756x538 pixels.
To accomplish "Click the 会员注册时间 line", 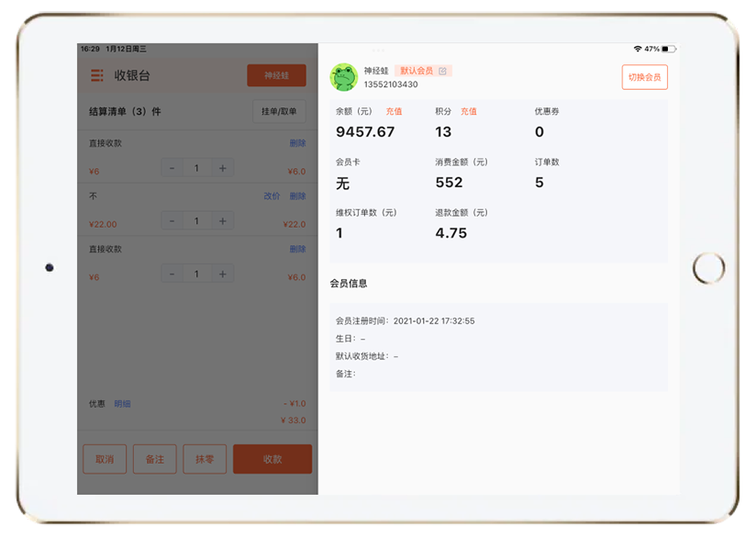I will (x=405, y=320).
